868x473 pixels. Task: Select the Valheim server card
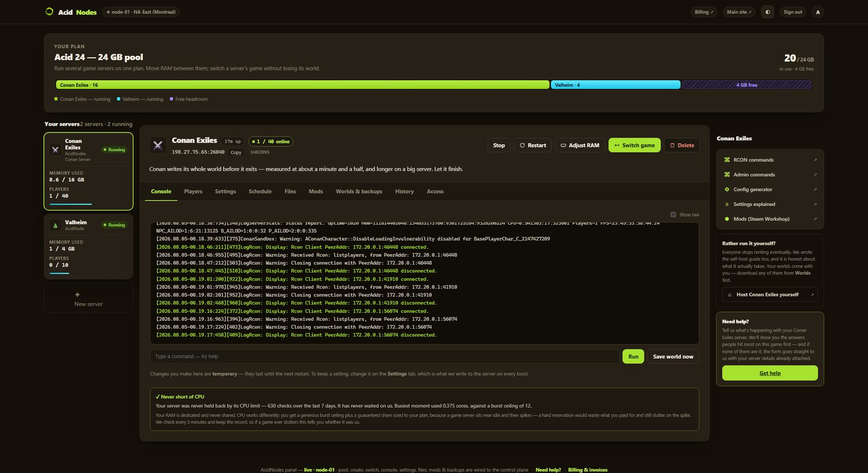[x=88, y=246]
